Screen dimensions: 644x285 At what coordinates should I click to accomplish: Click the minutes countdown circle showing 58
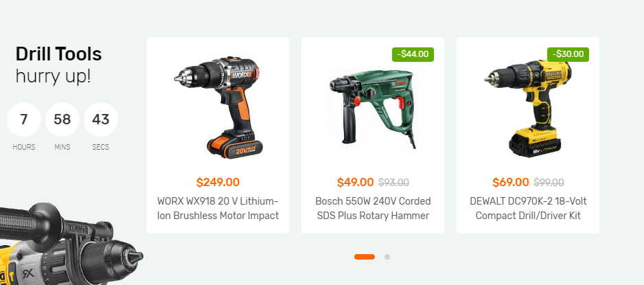62,119
